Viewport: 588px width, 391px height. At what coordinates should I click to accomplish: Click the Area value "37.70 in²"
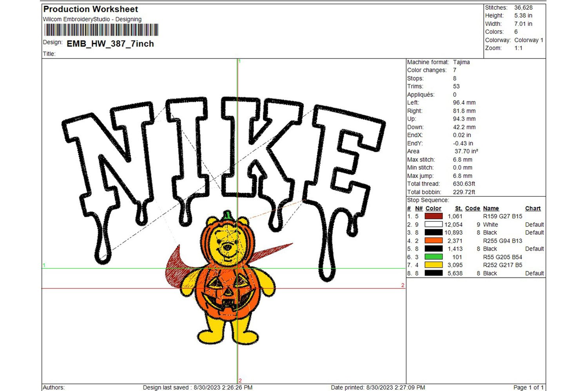point(466,151)
